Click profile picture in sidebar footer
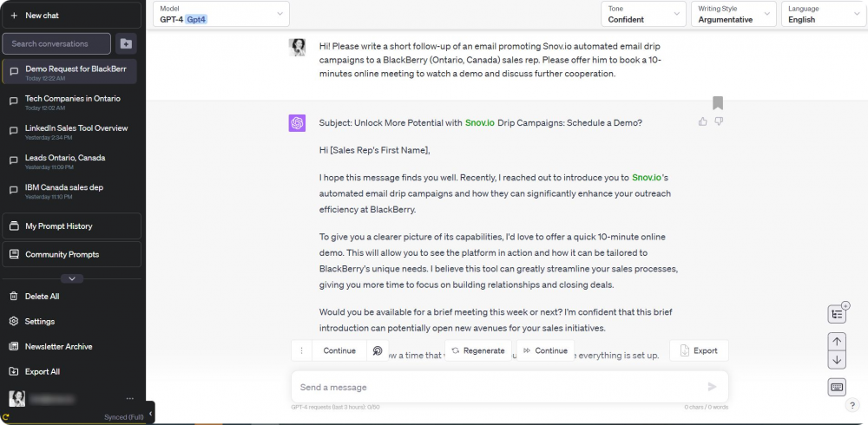The height and width of the screenshot is (425, 868). (x=17, y=398)
